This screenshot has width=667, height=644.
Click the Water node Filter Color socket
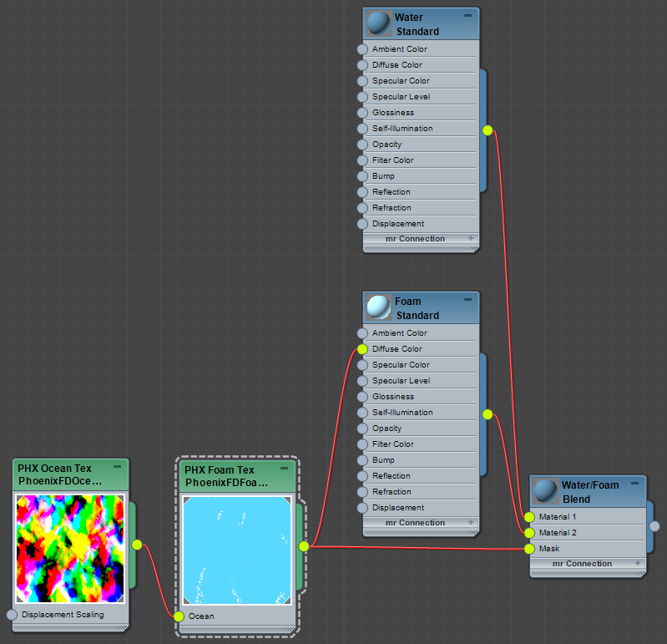pos(362,160)
